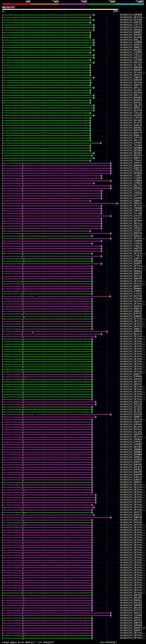Screen dimensions: 146x644
Task: Select hit label UniRef100_C5YQT7
Action: (x=131, y=231)
